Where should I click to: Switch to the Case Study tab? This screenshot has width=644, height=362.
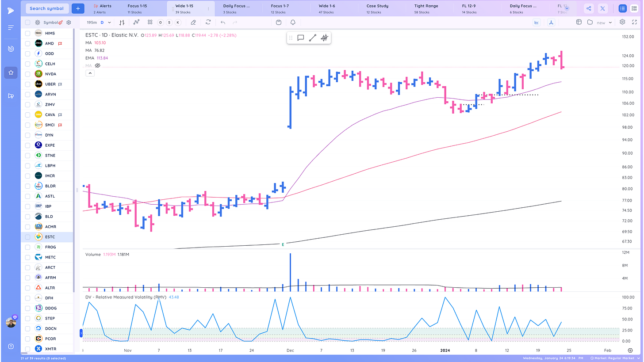tap(377, 8)
